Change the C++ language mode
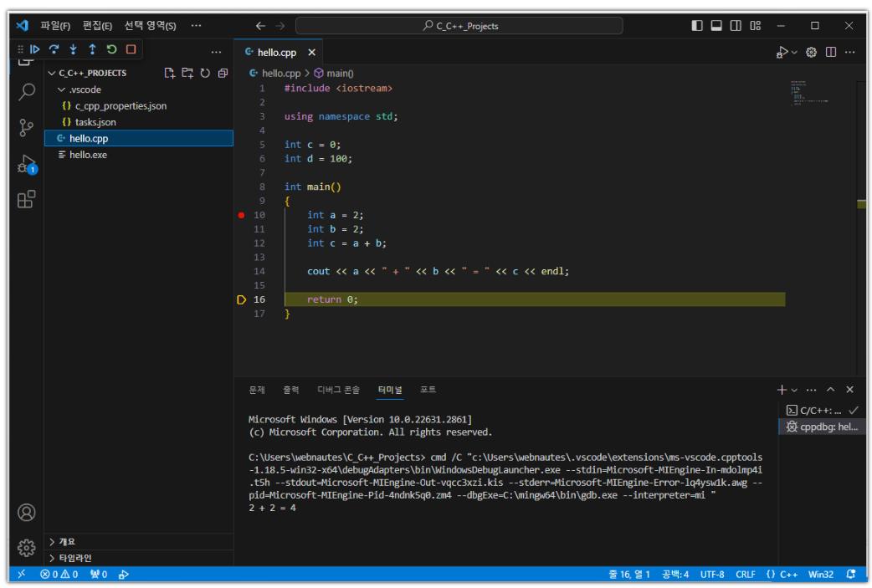The height and width of the screenshot is (588, 872). (x=788, y=574)
